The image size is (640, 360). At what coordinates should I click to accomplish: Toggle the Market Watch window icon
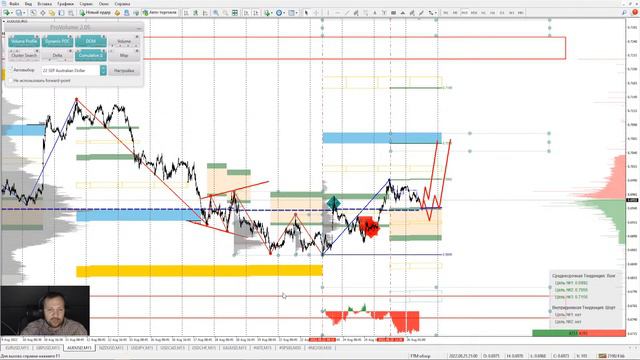33,13
